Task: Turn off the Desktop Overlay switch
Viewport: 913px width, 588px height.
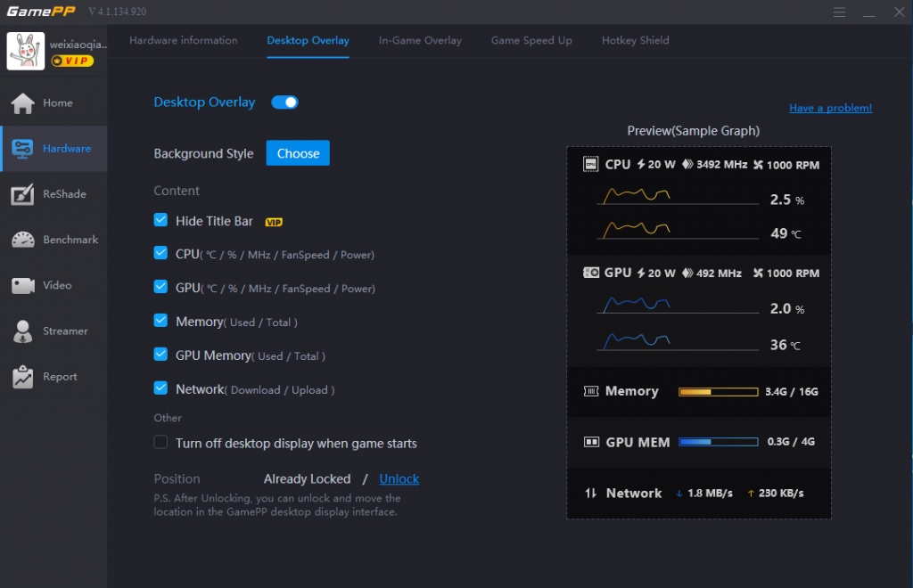Action: pyautogui.click(x=284, y=102)
